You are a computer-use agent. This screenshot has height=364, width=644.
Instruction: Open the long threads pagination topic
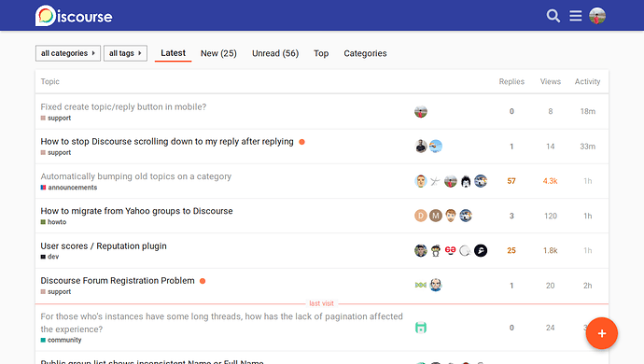click(221, 323)
